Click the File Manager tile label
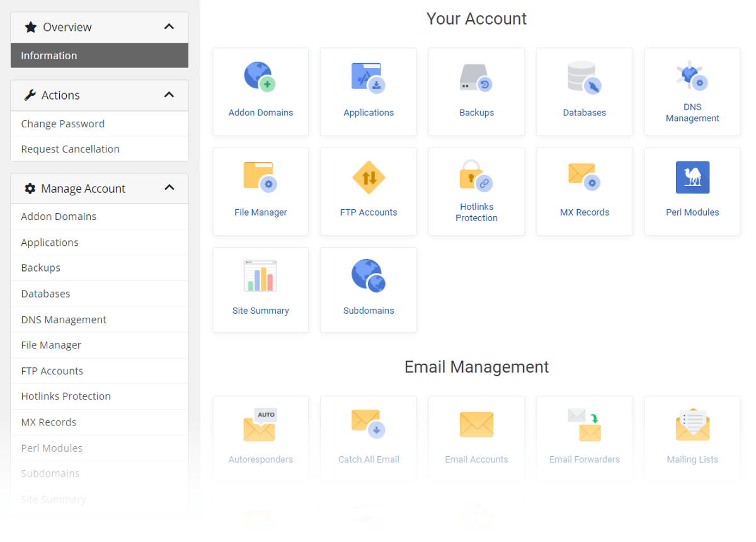The image size is (756, 542). point(261,212)
